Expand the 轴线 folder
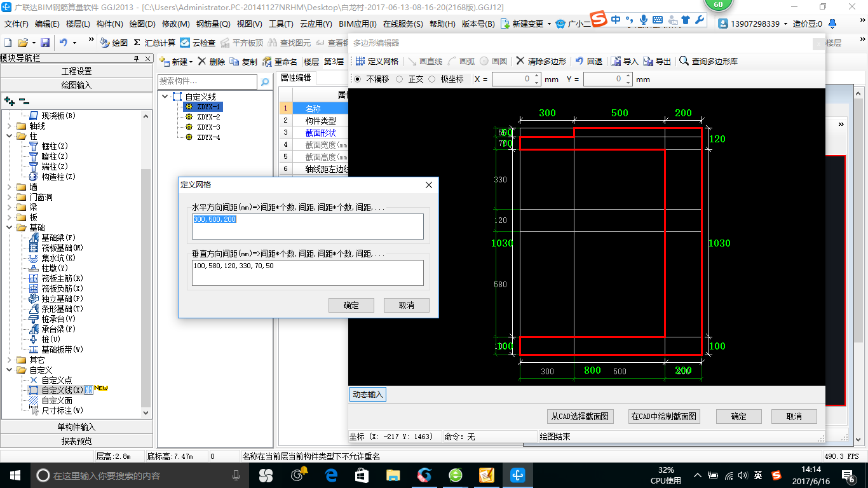The width and height of the screenshot is (868, 488). [9, 126]
